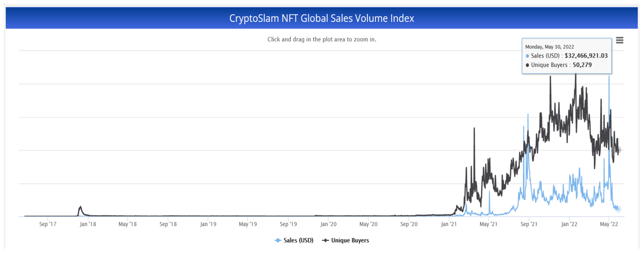This screenshot has height=254, width=644.
Task: Open the chart context hamburger menu
Action: coord(619,40)
